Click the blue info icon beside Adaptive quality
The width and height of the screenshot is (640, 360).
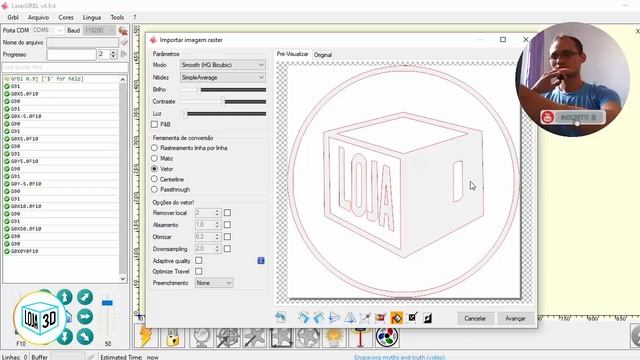pyautogui.click(x=261, y=260)
